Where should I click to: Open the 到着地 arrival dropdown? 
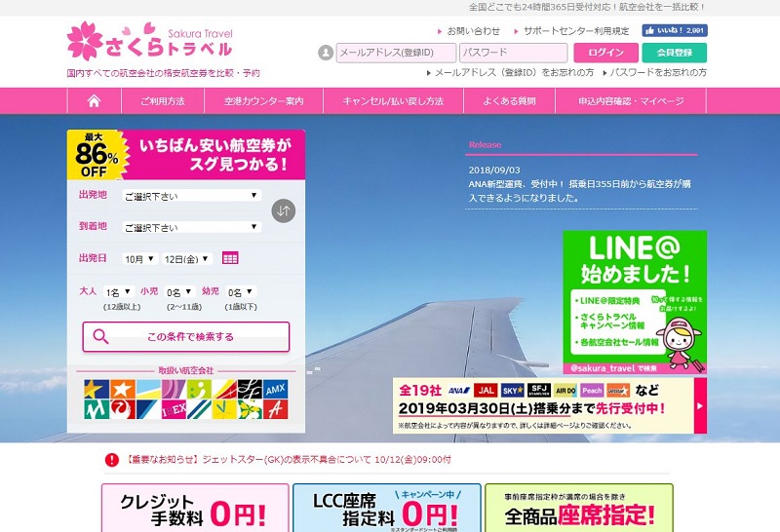coord(191,227)
